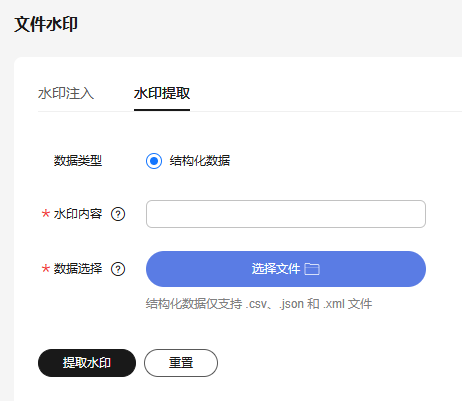Choose a file via 选择文件 text
The width and height of the screenshot is (462, 401).
(276, 269)
